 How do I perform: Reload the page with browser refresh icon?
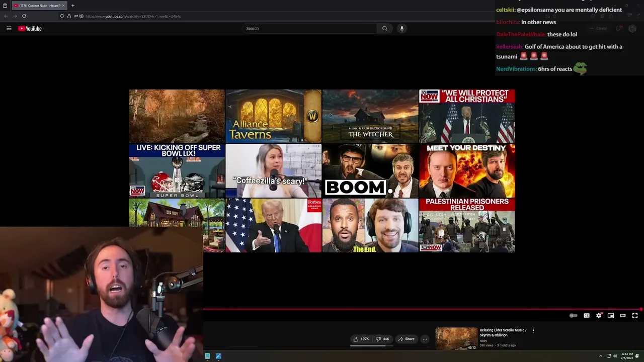(24, 16)
